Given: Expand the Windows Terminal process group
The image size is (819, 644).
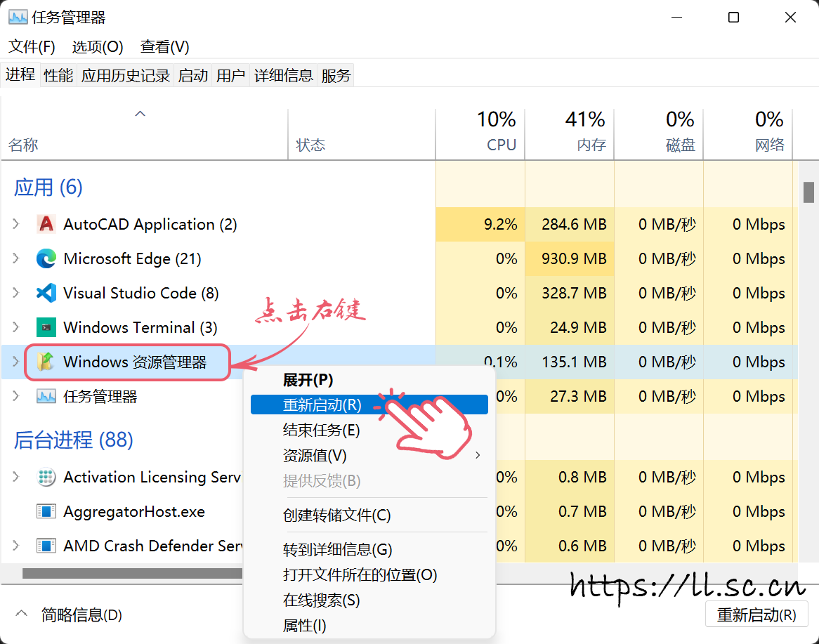Looking at the screenshot, I should point(15,327).
